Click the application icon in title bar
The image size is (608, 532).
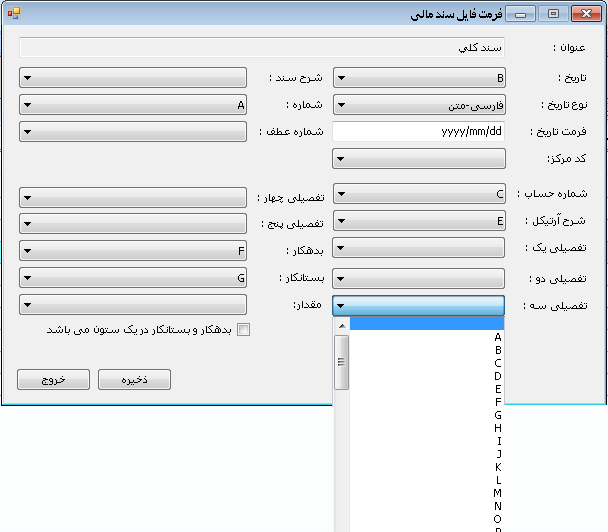pyautogui.click(x=14, y=13)
